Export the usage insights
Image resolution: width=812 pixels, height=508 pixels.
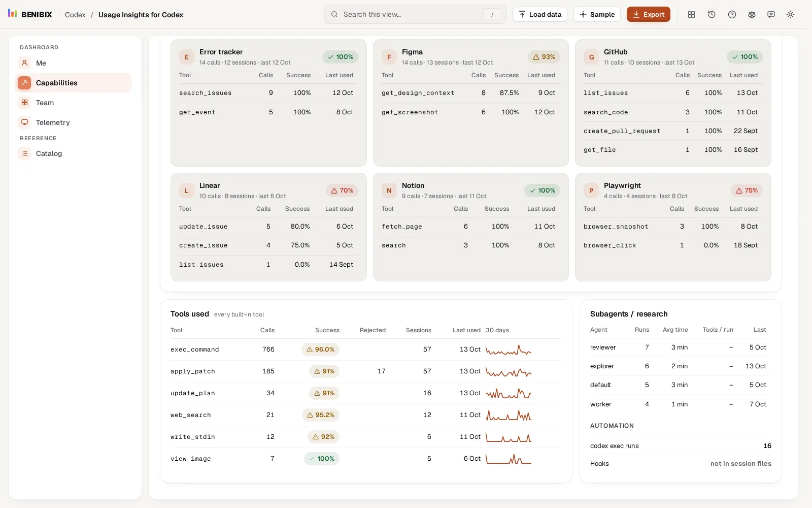pyautogui.click(x=649, y=14)
